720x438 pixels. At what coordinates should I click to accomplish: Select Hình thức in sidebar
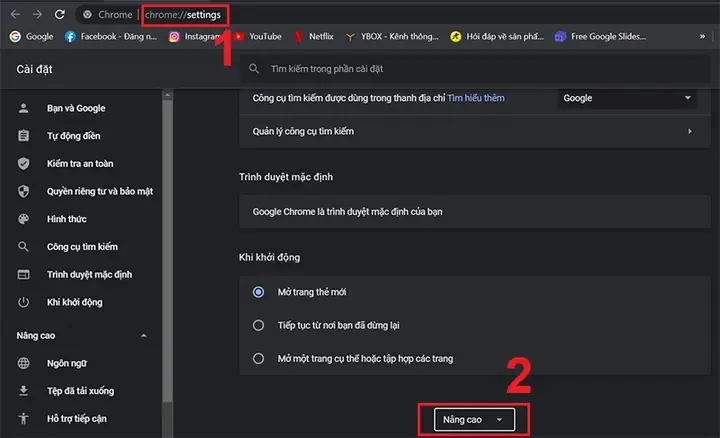[x=67, y=219]
